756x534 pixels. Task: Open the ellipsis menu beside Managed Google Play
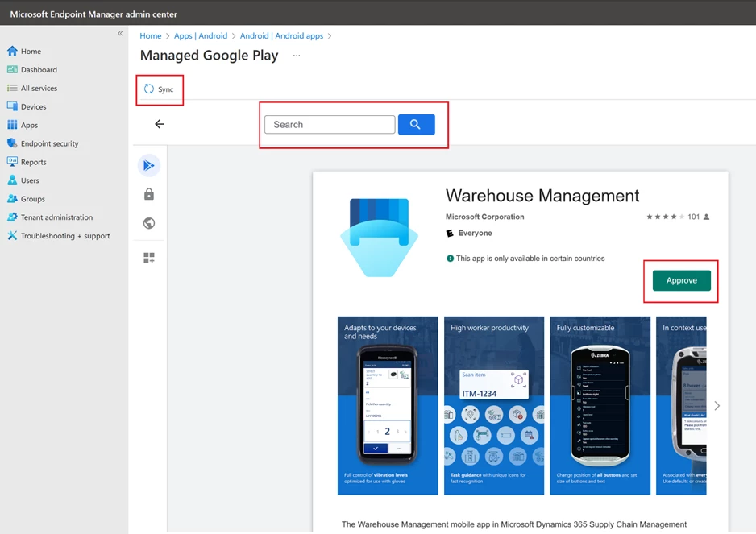(x=296, y=56)
